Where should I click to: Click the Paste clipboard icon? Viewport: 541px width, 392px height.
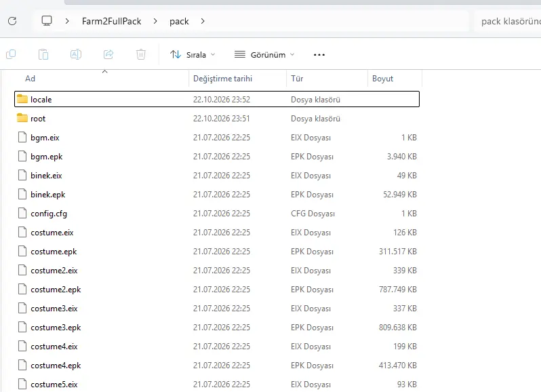(43, 54)
